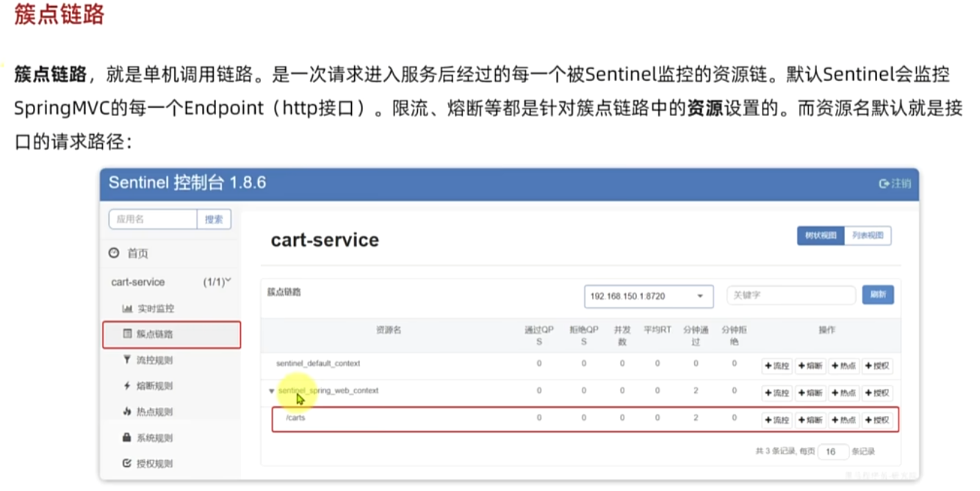Select 簇点链路 in the sidebar
The image size is (980, 491).
pos(171,334)
